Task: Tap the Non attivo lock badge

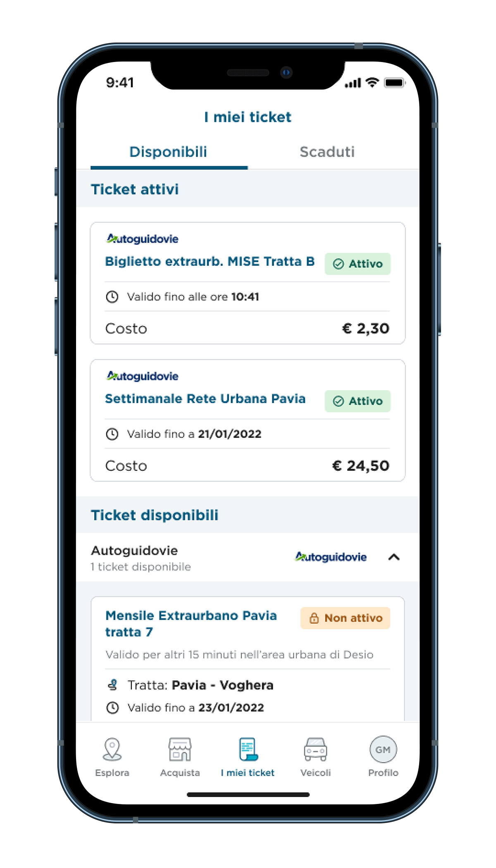Action: point(345,618)
